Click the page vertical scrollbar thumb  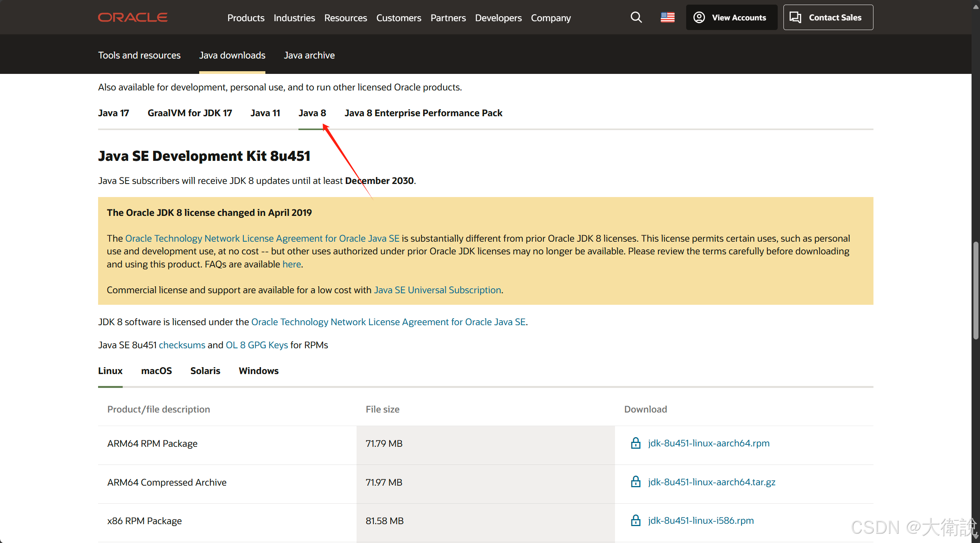pyautogui.click(x=975, y=291)
